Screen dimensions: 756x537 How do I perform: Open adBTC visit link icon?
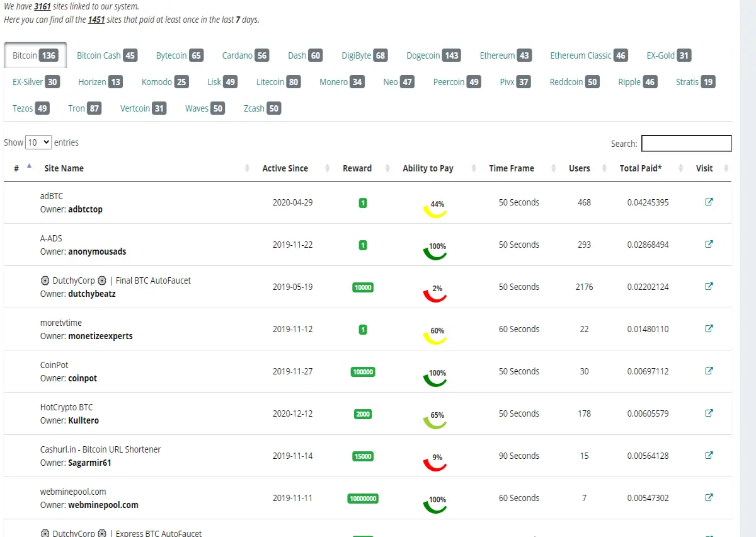709,202
